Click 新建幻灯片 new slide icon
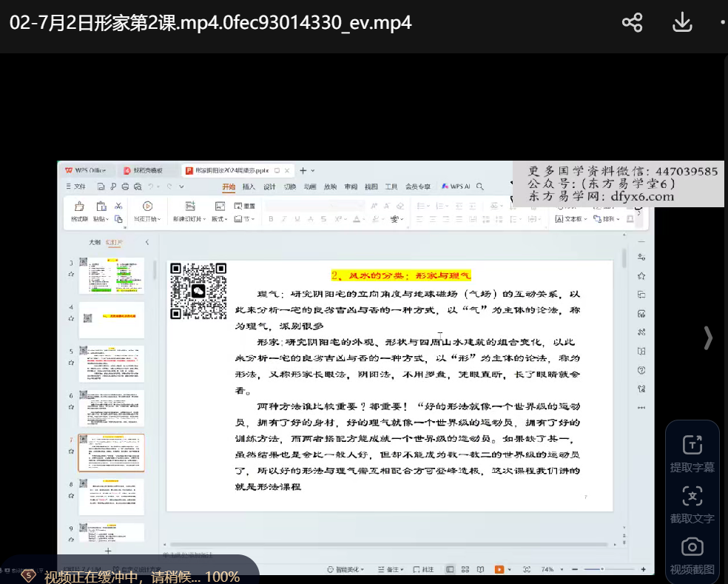 (189, 207)
